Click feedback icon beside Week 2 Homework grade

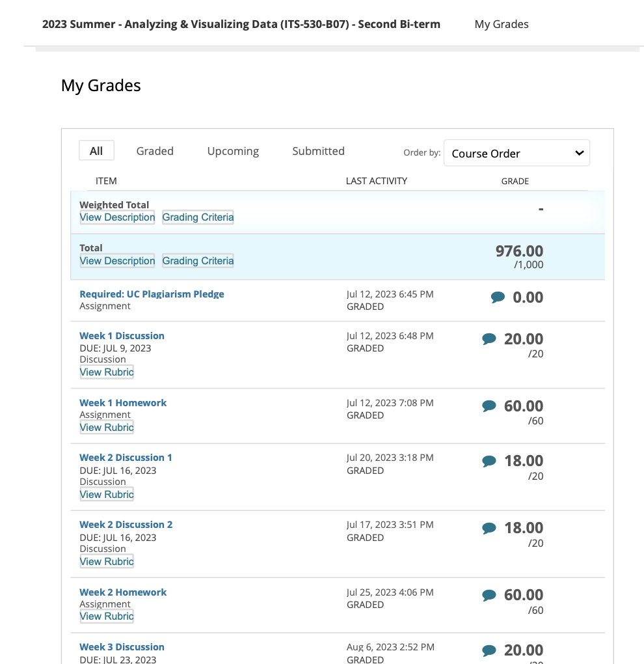[489, 595]
